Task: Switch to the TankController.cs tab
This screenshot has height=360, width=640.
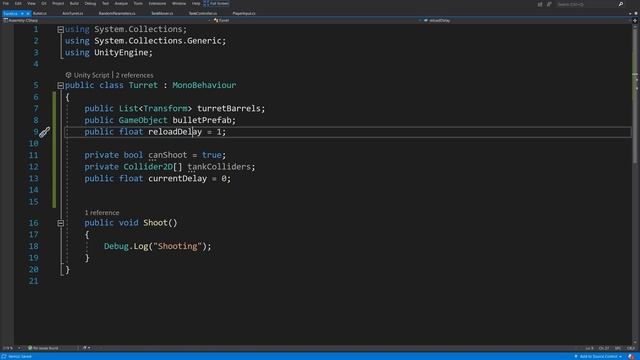Action: pos(203,13)
